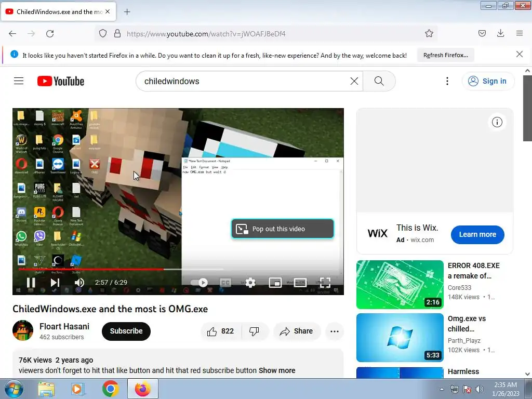Open Floart Hasani channel name link
The height and width of the screenshot is (399, 532).
point(64,326)
